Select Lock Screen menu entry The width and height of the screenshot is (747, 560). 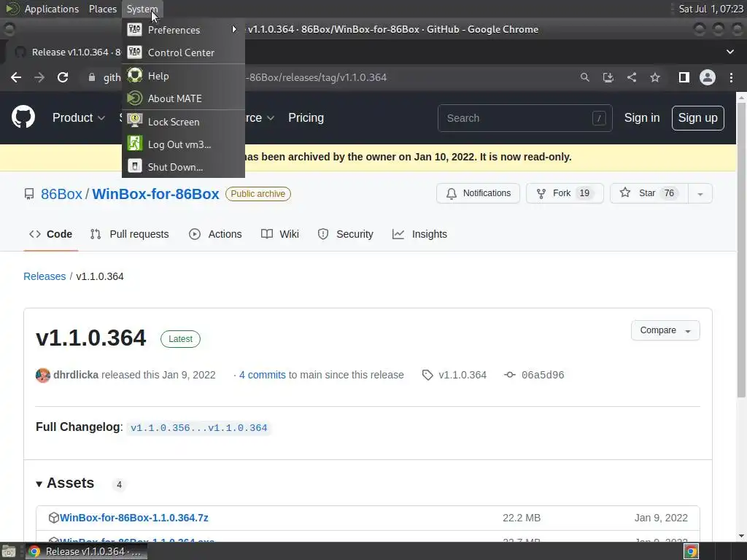tap(183, 122)
